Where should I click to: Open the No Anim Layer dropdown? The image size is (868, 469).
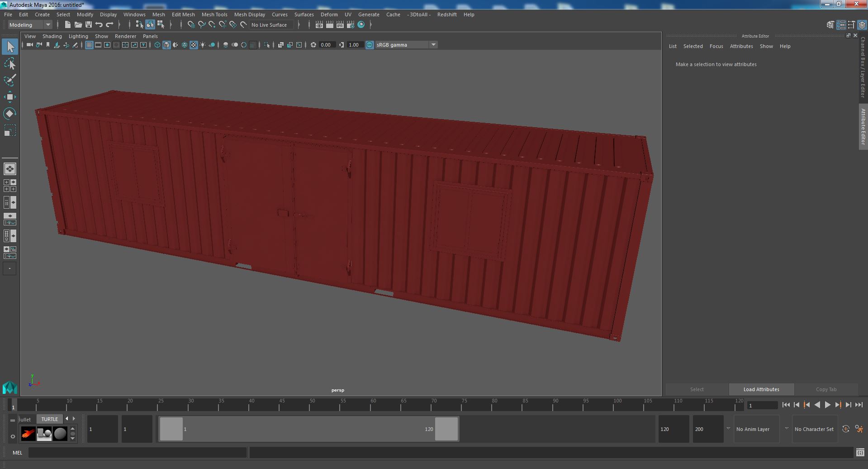756,429
